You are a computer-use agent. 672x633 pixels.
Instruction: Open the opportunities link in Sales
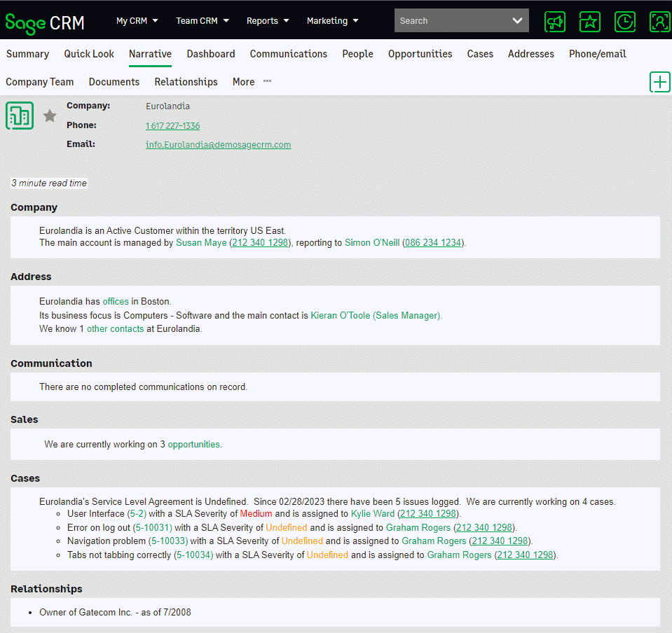(x=193, y=445)
